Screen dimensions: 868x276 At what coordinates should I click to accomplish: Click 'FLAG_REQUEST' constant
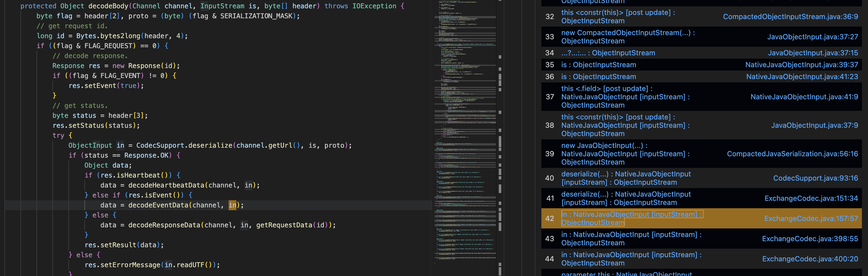tap(108, 46)
